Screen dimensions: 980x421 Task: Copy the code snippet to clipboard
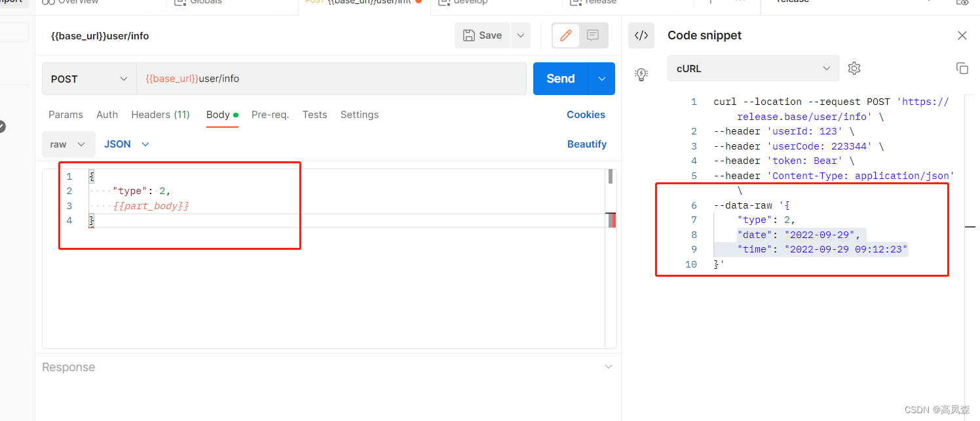[x=962, y=68]
